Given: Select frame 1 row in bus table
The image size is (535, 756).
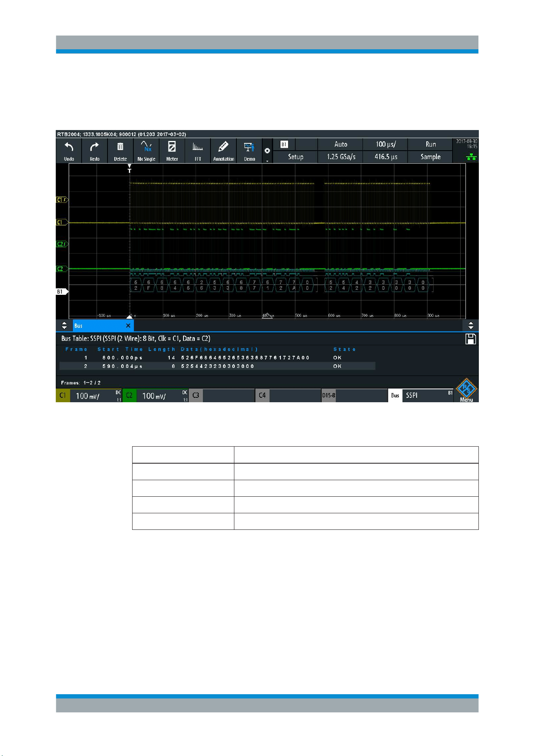Looking at the screenshot, I should tap(217, 358).
